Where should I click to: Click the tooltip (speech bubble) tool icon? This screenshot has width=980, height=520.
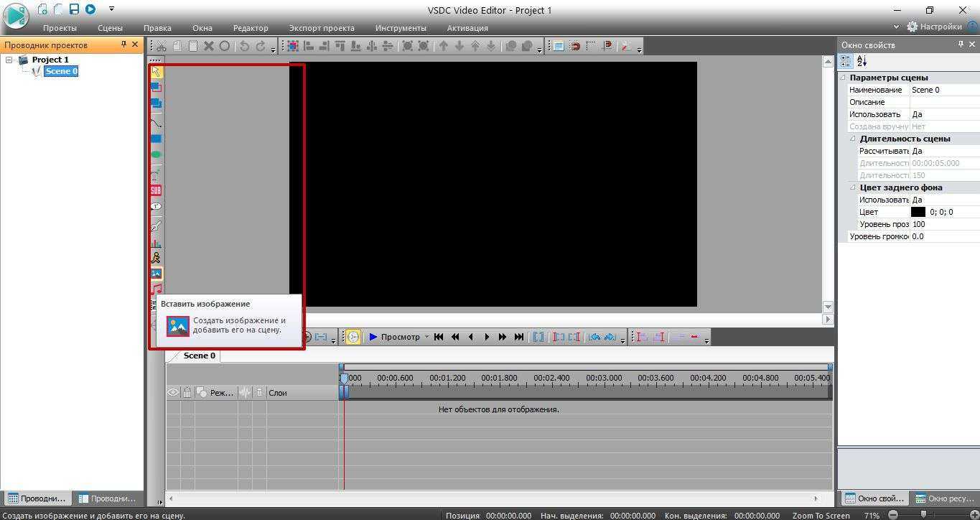pyautogui.click(x=156, y=207)
